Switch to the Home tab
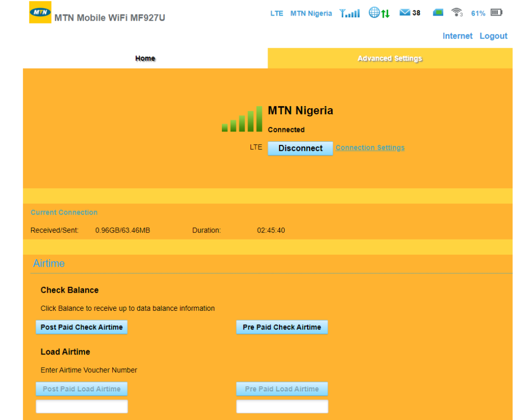532x420 pixels. click(145, 58)
